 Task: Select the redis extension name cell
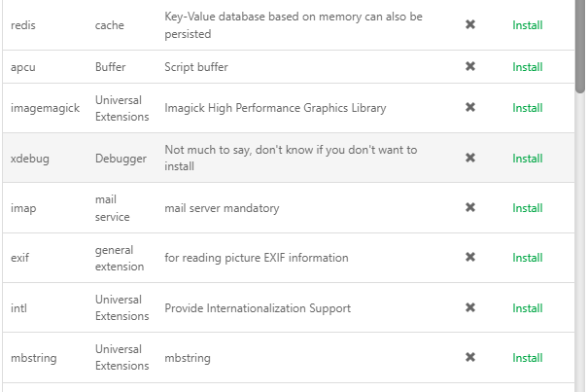23,25
